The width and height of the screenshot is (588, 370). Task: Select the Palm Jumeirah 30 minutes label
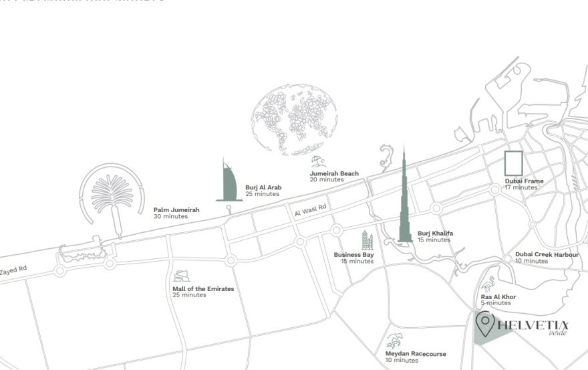point(176,213)
